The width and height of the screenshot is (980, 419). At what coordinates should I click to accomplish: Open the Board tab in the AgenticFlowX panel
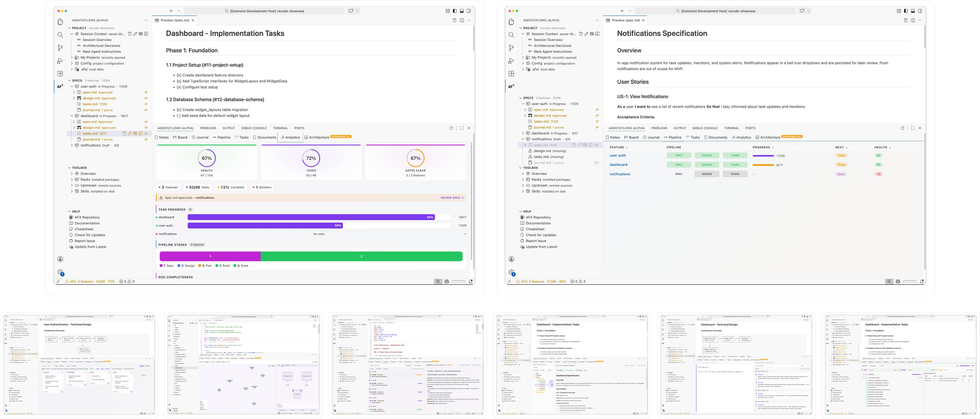181,137
